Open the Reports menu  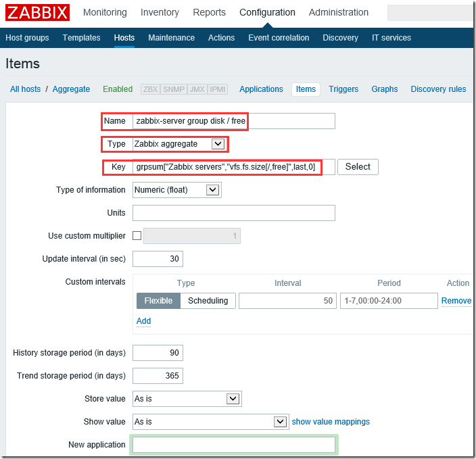pos(209,12)
